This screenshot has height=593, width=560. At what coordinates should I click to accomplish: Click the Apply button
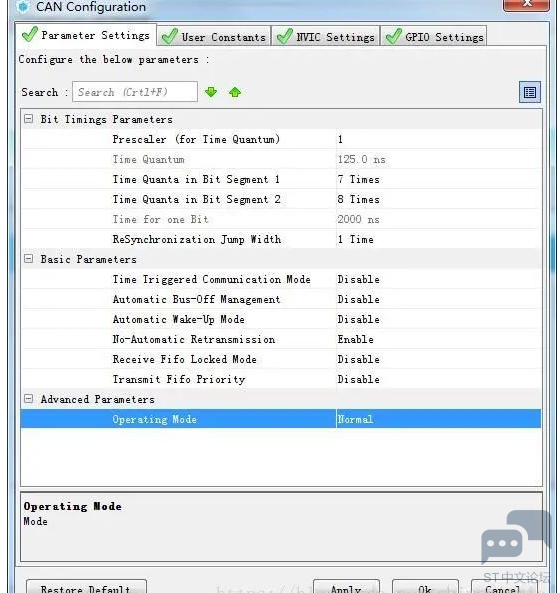pyautogui.click(x=346, y=587)
